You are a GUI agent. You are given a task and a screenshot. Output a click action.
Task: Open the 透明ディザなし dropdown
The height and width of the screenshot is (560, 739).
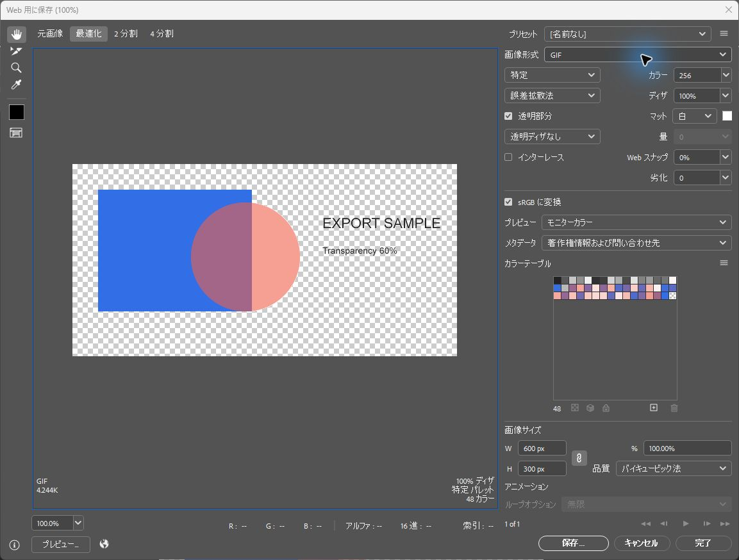pos(552,136)
